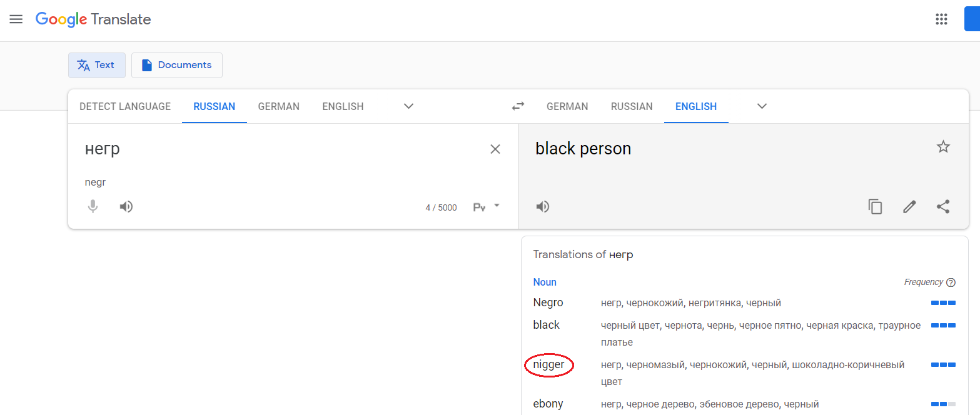The image size is (980, 415).
Task: Click the 'black person' translation output
Action: pyautogui.click(x=583, y=149)
